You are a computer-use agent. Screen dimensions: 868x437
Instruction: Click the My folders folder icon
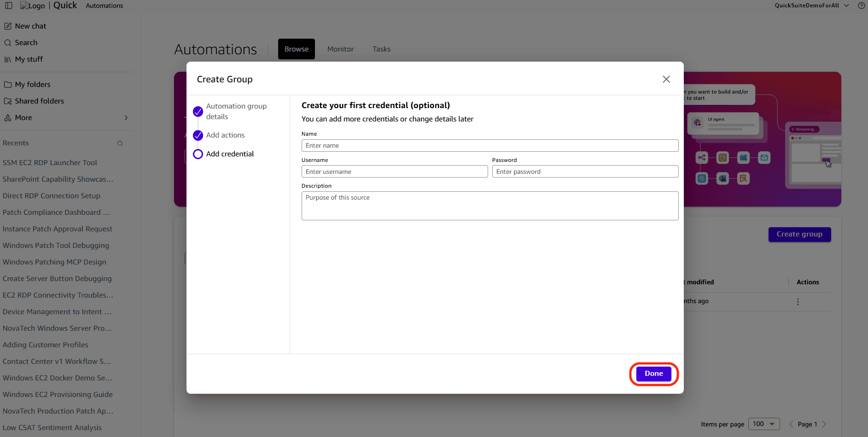pyautogui.click(x=8, y=85)
